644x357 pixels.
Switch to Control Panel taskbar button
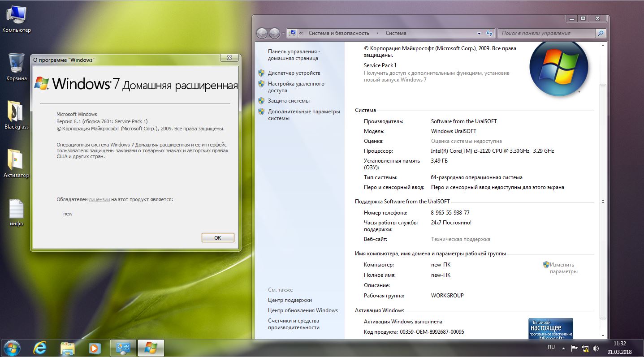coord(123,348)
